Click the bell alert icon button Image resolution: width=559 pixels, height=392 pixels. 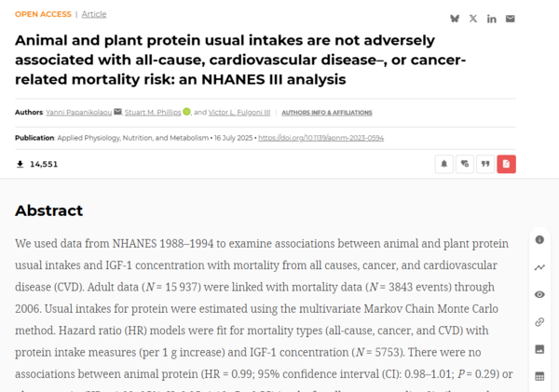click(444, 164)
